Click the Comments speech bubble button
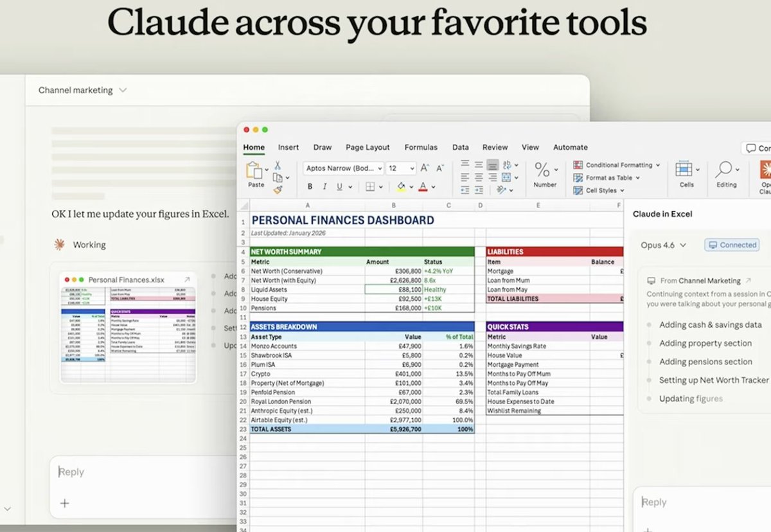 pos(756,148)
